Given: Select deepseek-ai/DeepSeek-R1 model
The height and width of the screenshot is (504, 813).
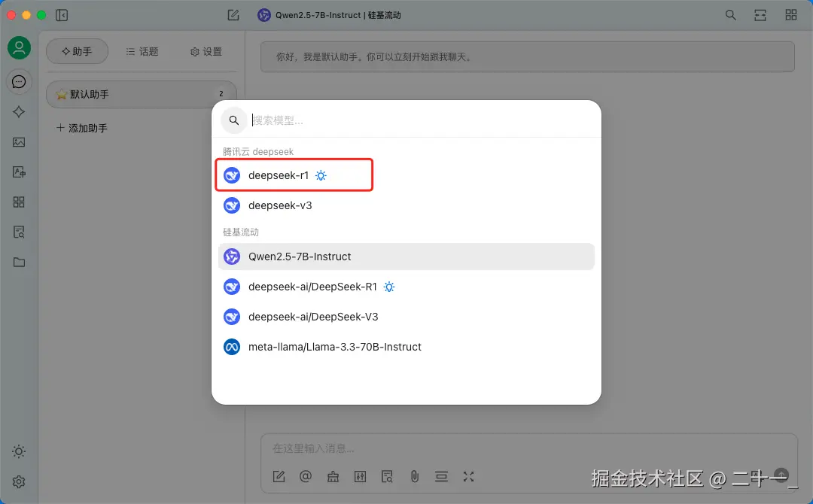Looking at the screenshot, I should 406,287.
